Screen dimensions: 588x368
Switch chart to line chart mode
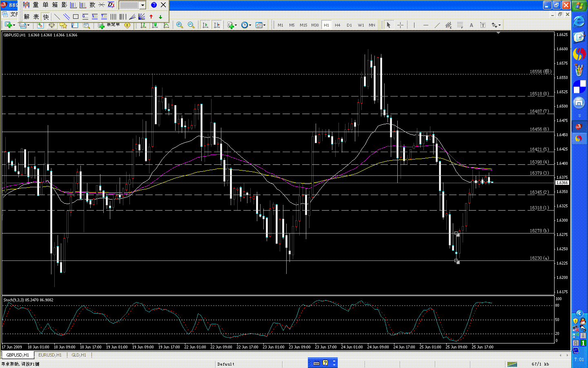(x=166, y=25)
